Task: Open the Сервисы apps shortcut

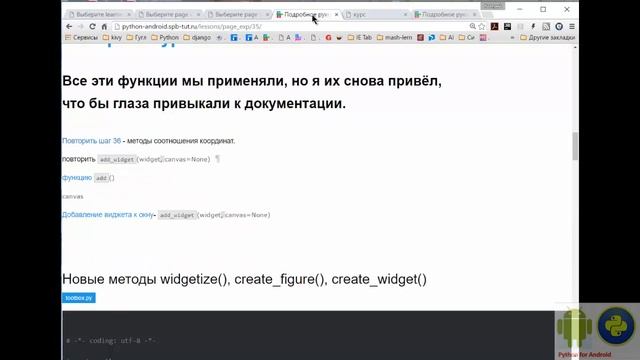Action: point(82,38)
